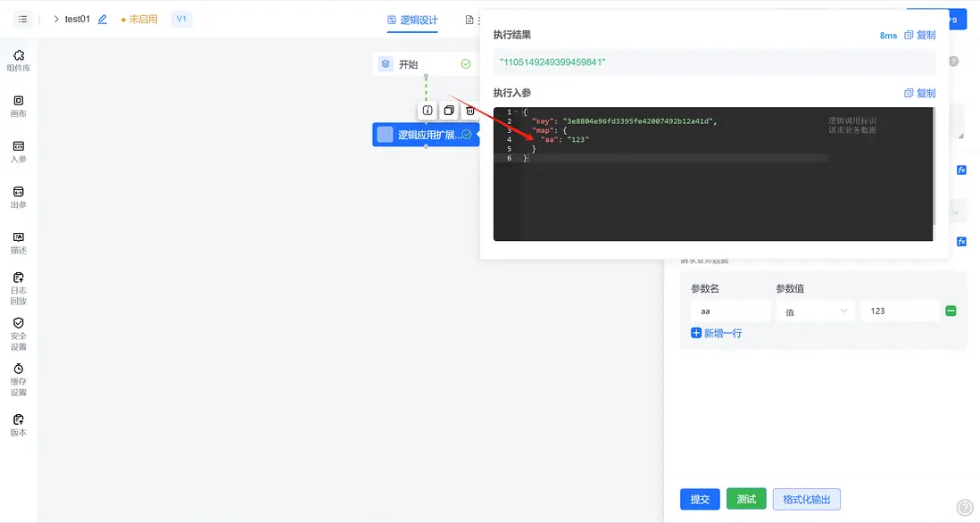This screenshot has height=523, width=980.
Task: Click the 提交 submit button
Action: click(700, 499)
